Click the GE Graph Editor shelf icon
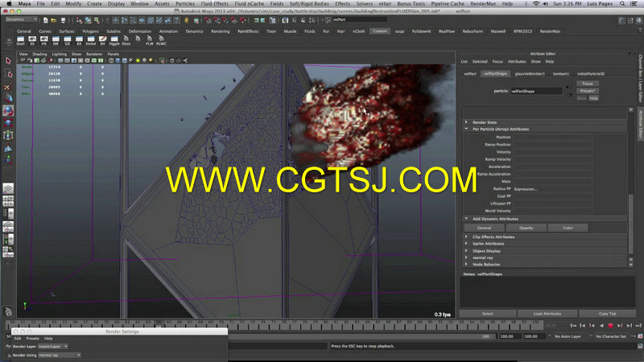 click(x=68, y=40)
